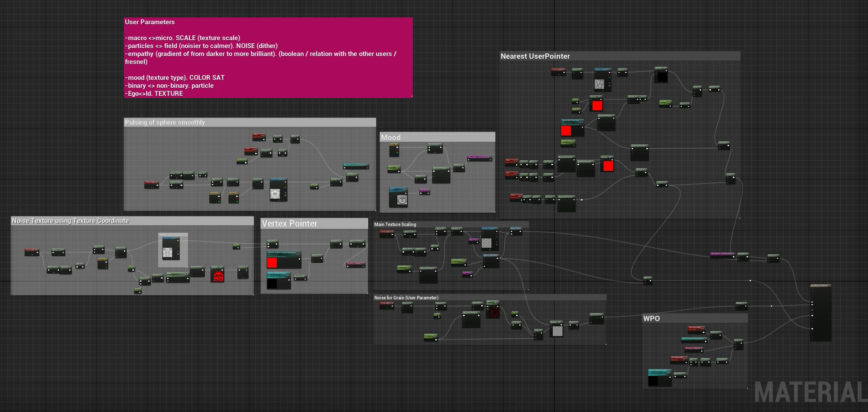Screen dimensions: 868x412
Task: Select red-preview collection parameter in Vertex Pointer
Action: 284,260
